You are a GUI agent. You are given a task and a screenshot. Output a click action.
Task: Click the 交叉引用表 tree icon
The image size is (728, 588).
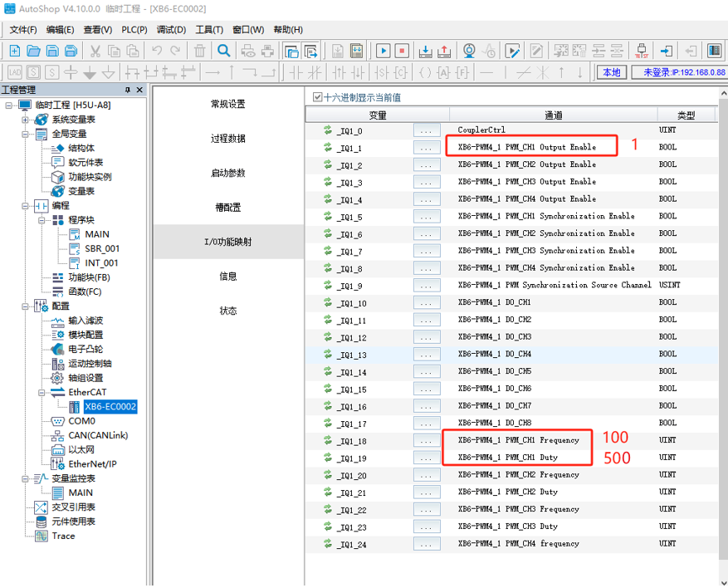(42, 507)
